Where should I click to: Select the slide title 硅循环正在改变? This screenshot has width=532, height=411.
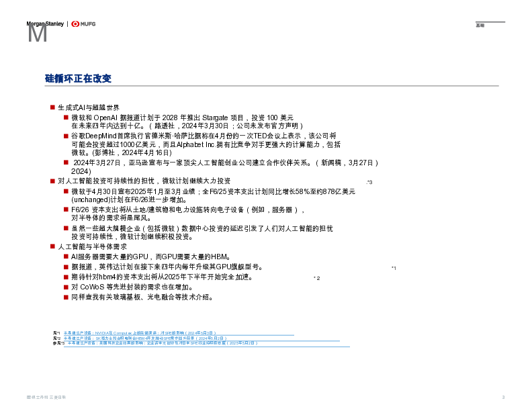coord(78,79)
